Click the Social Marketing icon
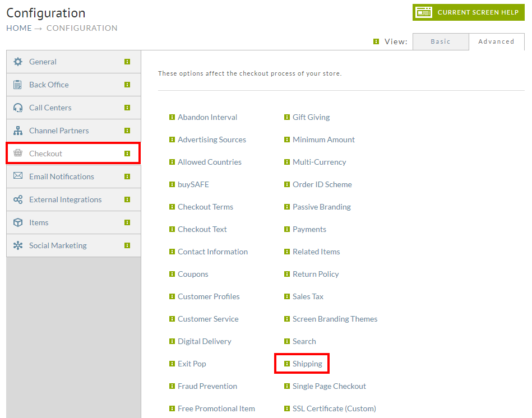532x418 pixels. pos(18,245)
